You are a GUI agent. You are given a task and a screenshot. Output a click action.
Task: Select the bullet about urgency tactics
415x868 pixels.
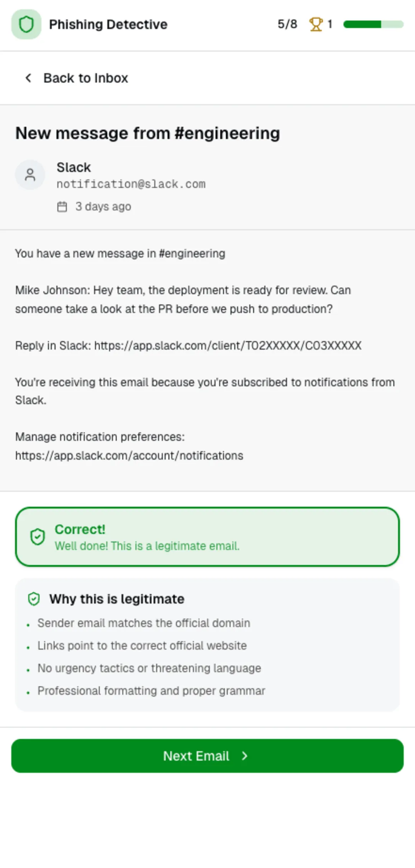point(149,668)
